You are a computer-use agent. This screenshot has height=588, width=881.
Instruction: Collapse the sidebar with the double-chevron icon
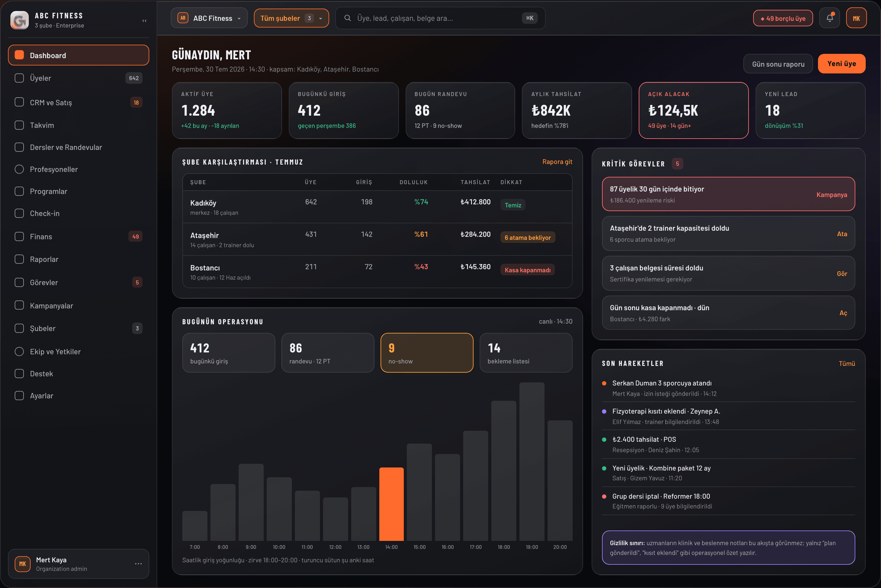144,20
